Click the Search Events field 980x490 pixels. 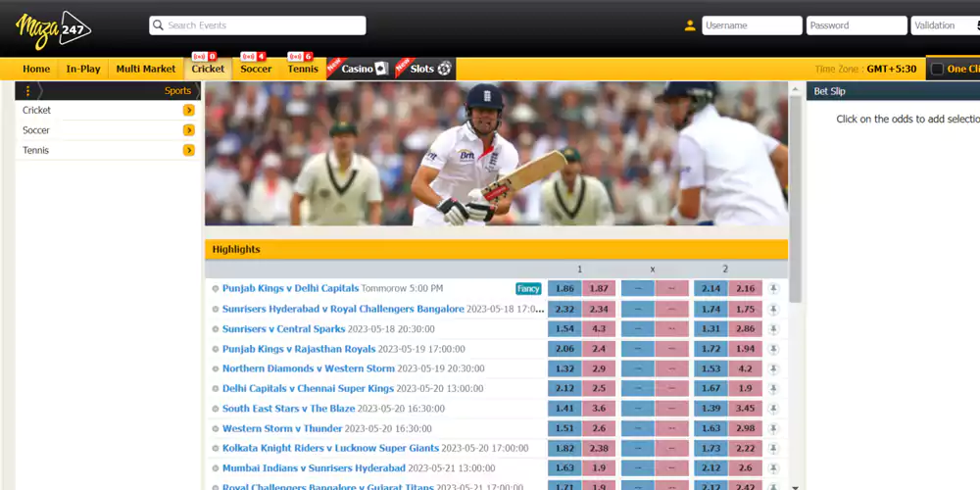pyautogui.click(x=258, y=25)
